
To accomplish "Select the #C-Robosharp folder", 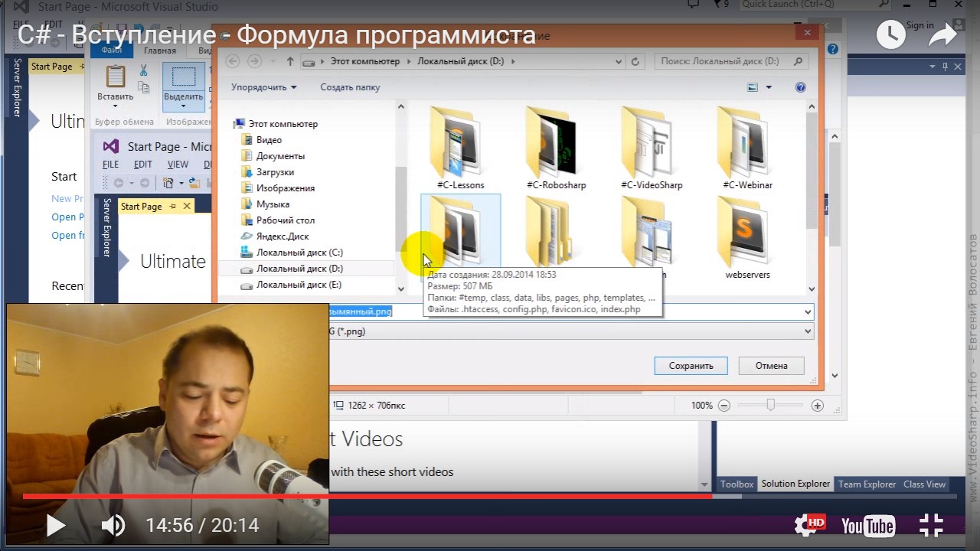I will pos(556,147).
